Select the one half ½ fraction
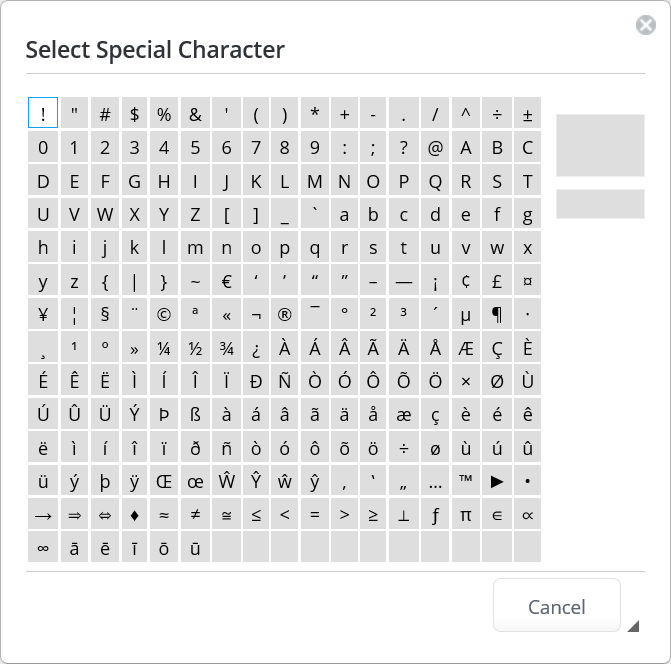671x664 pixels. pyautogui.click(x=196, y=348)
